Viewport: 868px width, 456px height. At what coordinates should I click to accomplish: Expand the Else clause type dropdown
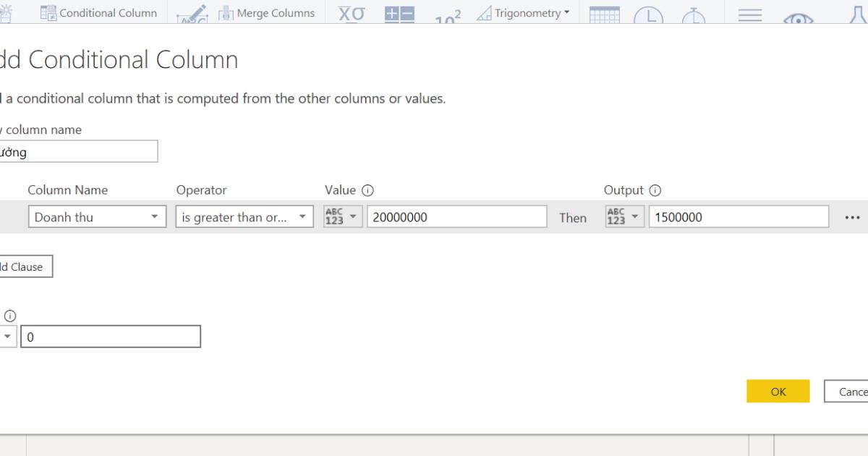(x=6, y=336)
